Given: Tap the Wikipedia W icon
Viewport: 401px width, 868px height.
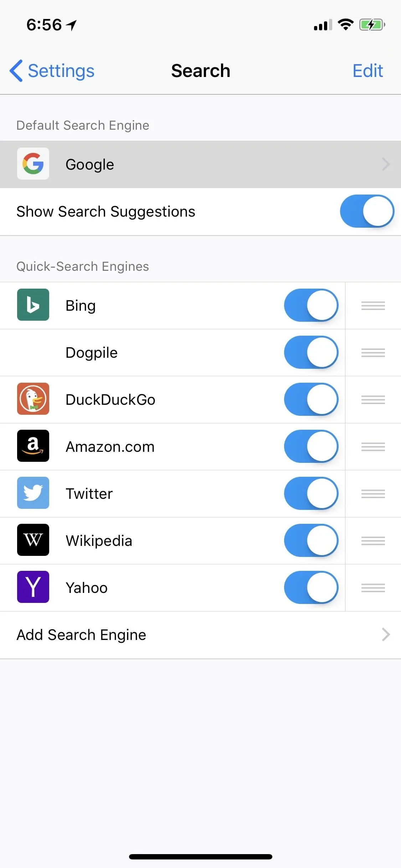Looking at the screenshot, I should coord(33,540).
